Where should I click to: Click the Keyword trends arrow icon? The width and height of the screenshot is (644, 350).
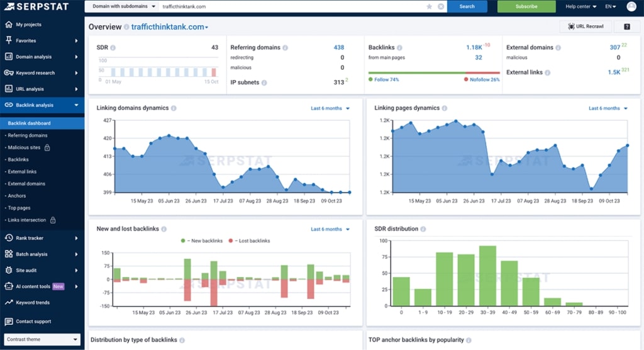tap(9, 302)
